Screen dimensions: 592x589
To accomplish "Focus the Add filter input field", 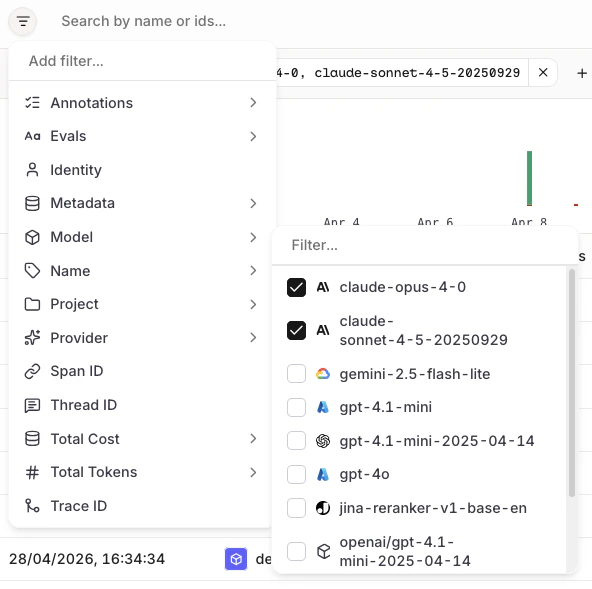I will coord(143,61).
